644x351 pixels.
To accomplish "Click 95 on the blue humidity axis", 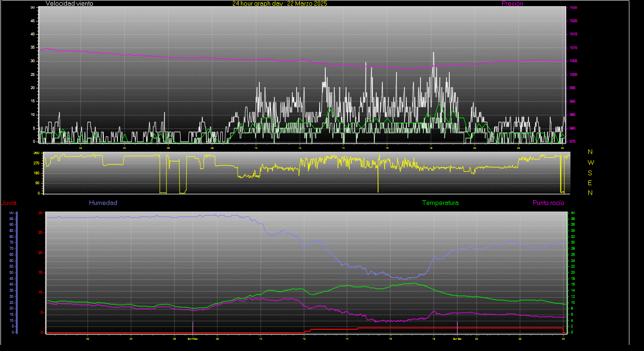I will 11,219.
